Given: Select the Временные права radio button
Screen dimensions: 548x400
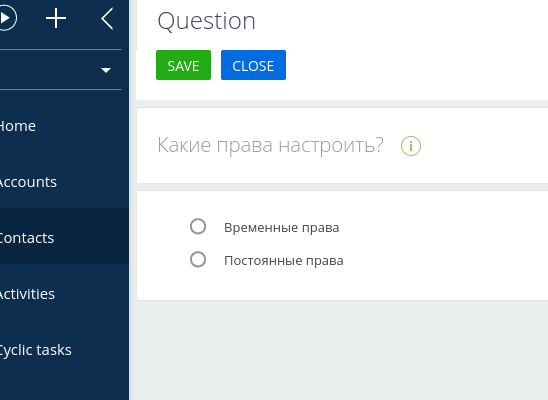Looking at the screenshot, I should click(x=198, y=226).
